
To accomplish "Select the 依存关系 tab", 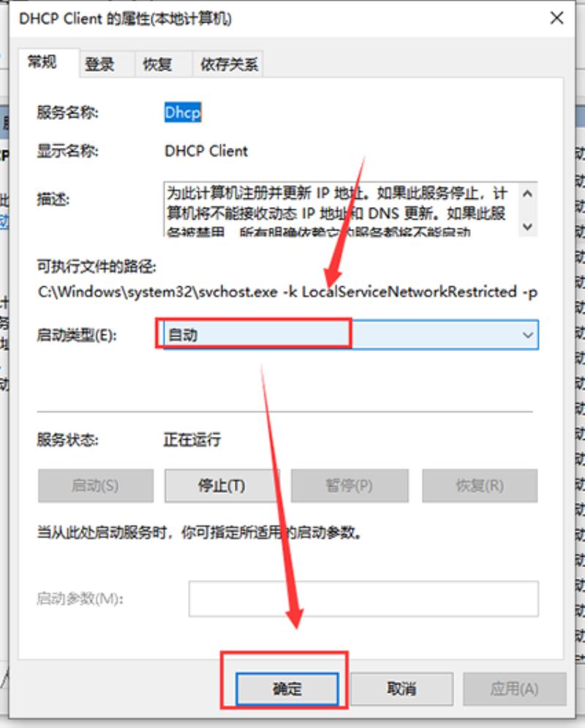I will [x=229, y=64].
